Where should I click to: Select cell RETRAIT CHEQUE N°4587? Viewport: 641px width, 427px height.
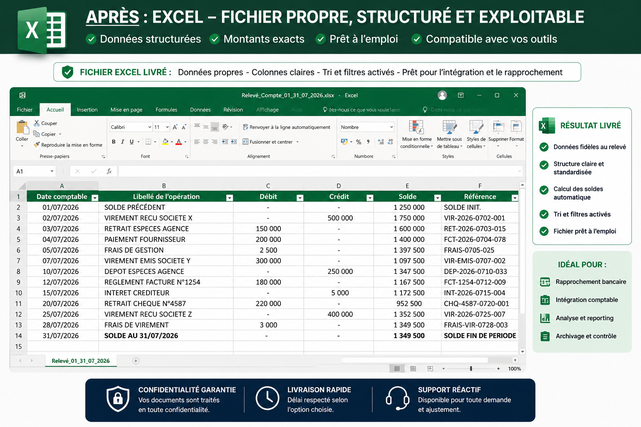166,304
